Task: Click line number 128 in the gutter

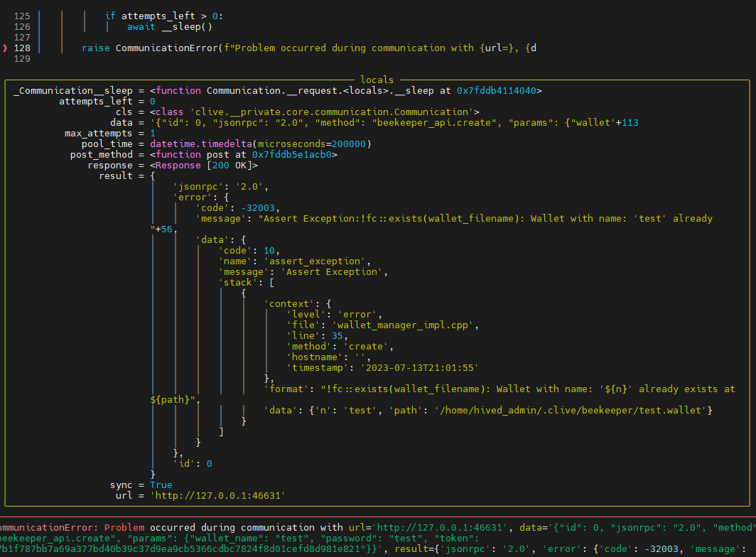Action: point(21,48)
